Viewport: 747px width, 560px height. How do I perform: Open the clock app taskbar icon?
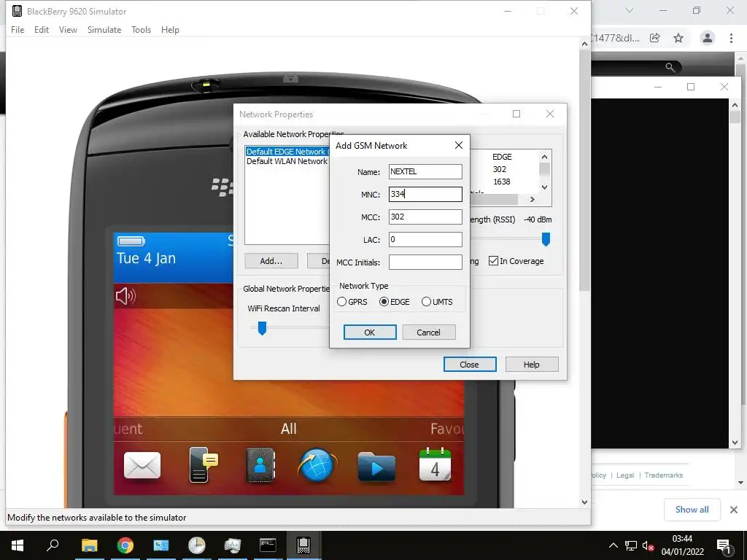(x=196, y=545)
